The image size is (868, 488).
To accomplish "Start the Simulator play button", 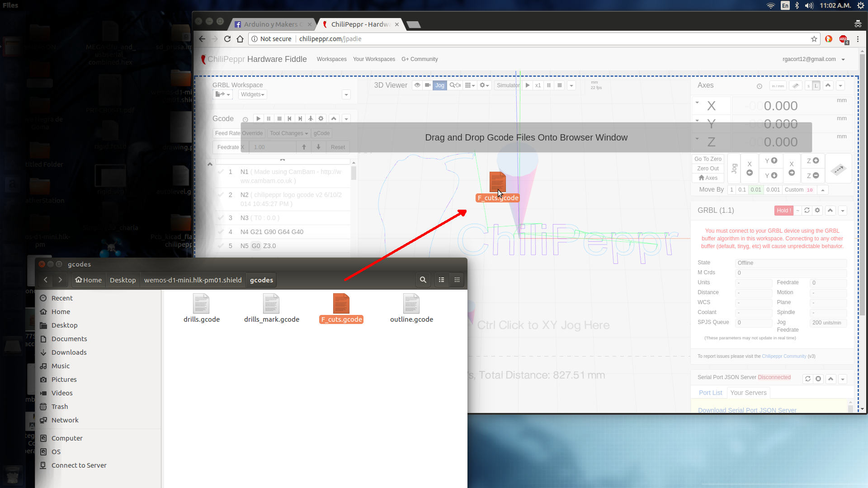I will tap(528, 85).
